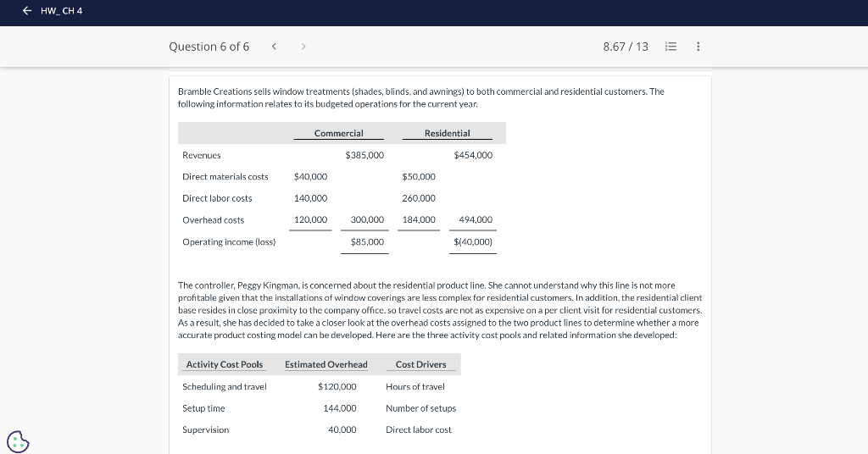Click Scheduling and travel overhead $120,000
The height and width of the screenshot is (454, 868).
pos(337,387)
